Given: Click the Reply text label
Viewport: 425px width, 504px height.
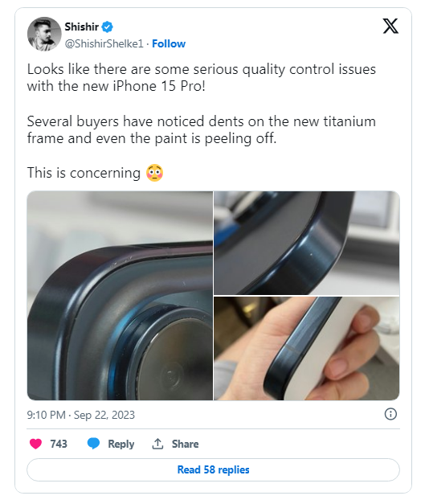Looking at the screenshot, I should coord(121,444).
